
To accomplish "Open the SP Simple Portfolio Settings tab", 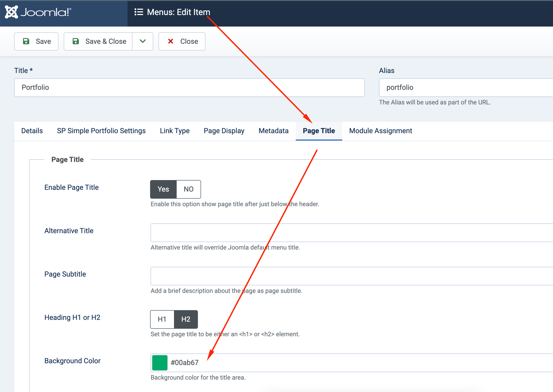I will (101, 131).
